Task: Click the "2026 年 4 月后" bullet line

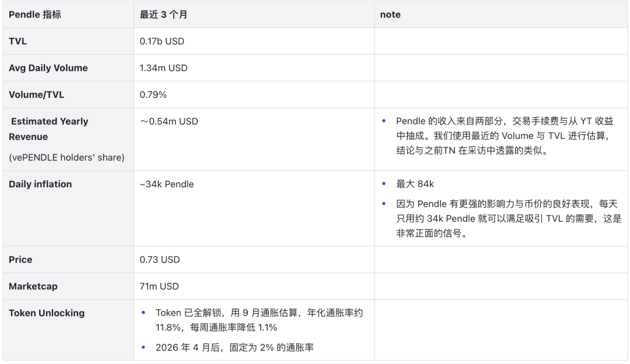Action: [x=235, y=348]
